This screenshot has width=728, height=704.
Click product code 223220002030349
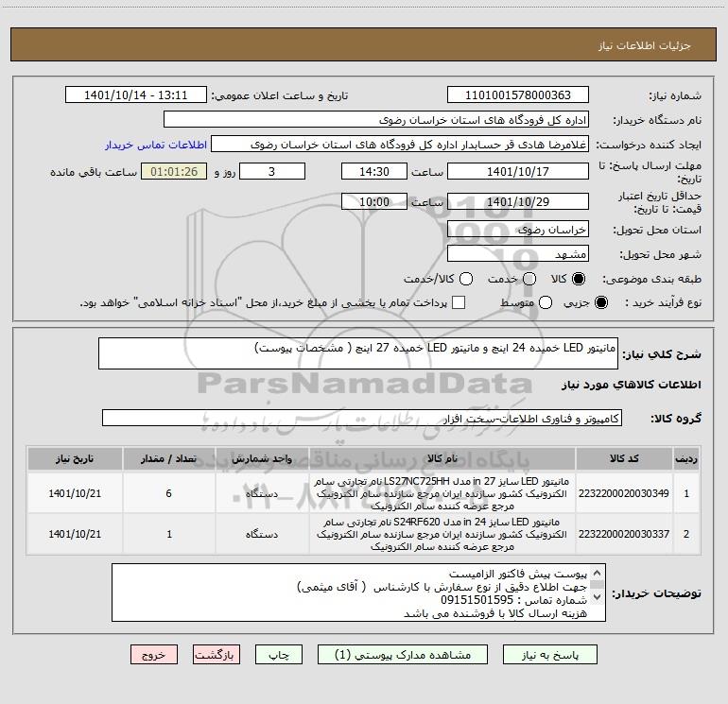coord(624,493)
